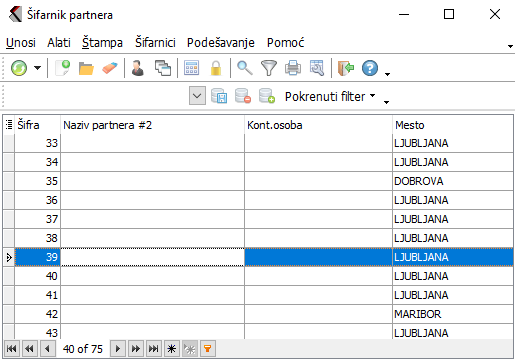The height and width of the screenshot is (361, 515).
Task: Toggle the orange filter button in navigator
Action: coord(208,349)
